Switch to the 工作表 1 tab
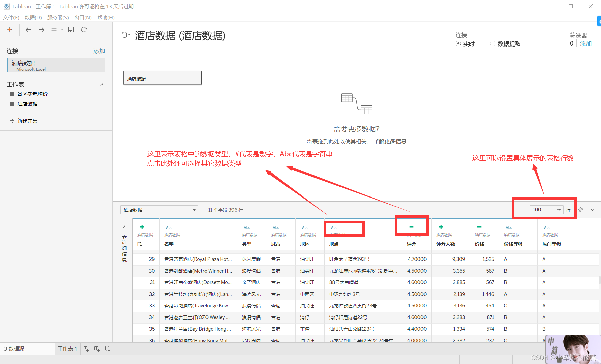 pos(67,348)
